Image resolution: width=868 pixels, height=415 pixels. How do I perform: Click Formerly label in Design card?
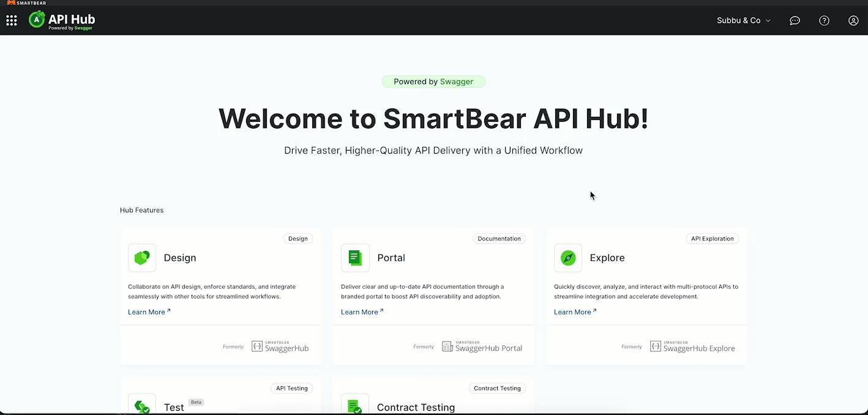[x=233, y=347]
